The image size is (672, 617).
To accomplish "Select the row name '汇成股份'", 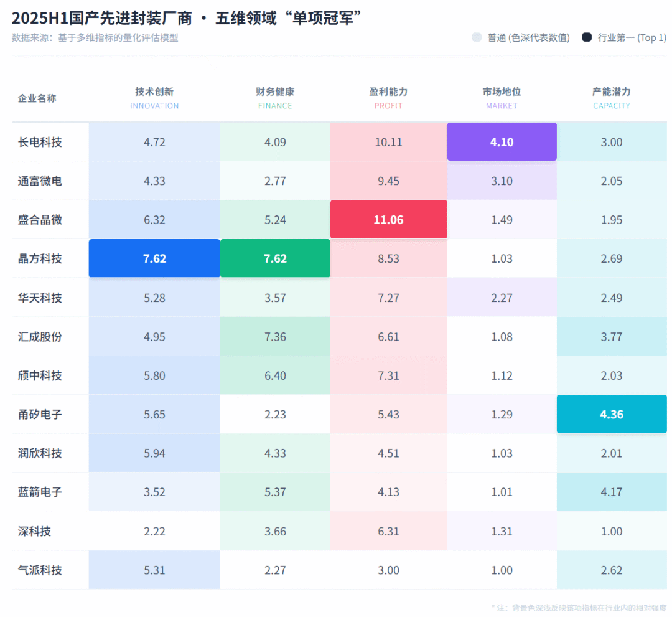I will click(40, 337).
